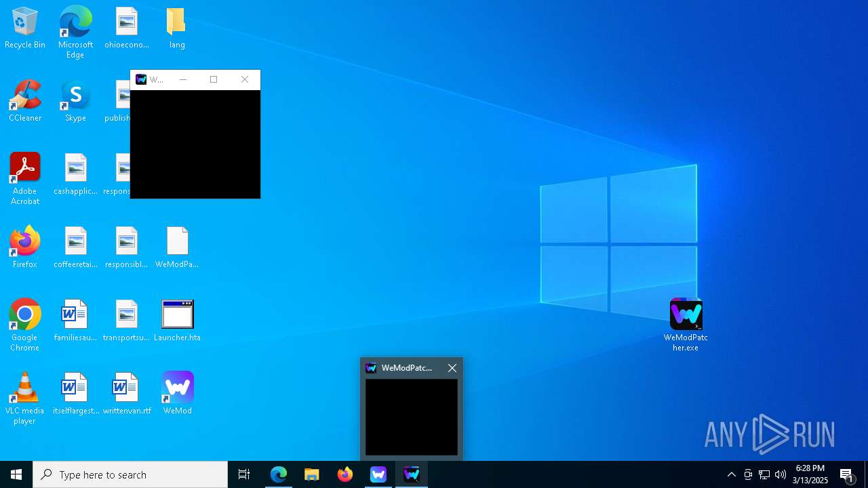Open the tray meet-now camera icon
This screenshot has width=868, height=488.
click(748, 474)
